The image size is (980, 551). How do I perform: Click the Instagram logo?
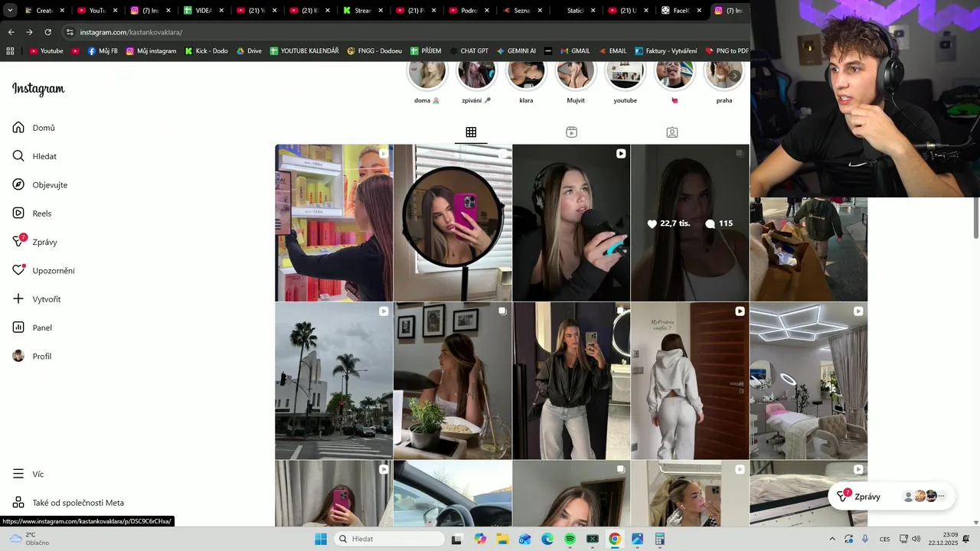click(x=38, y=89)
